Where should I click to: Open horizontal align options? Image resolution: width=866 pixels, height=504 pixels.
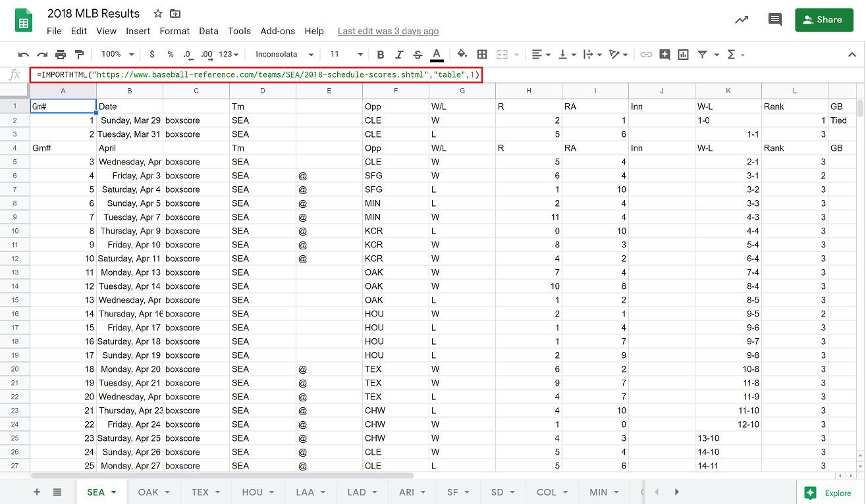tap(541, 55)
